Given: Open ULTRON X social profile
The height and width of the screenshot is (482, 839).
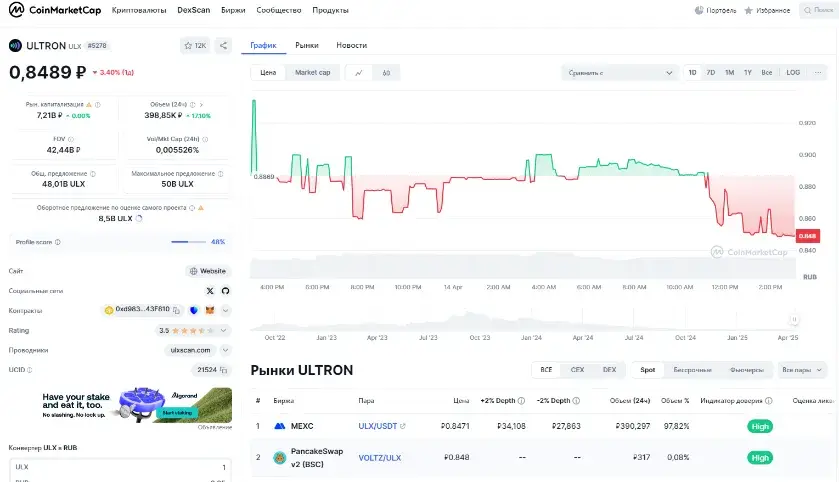Looking at the screenshot, I should pos(210,291).
